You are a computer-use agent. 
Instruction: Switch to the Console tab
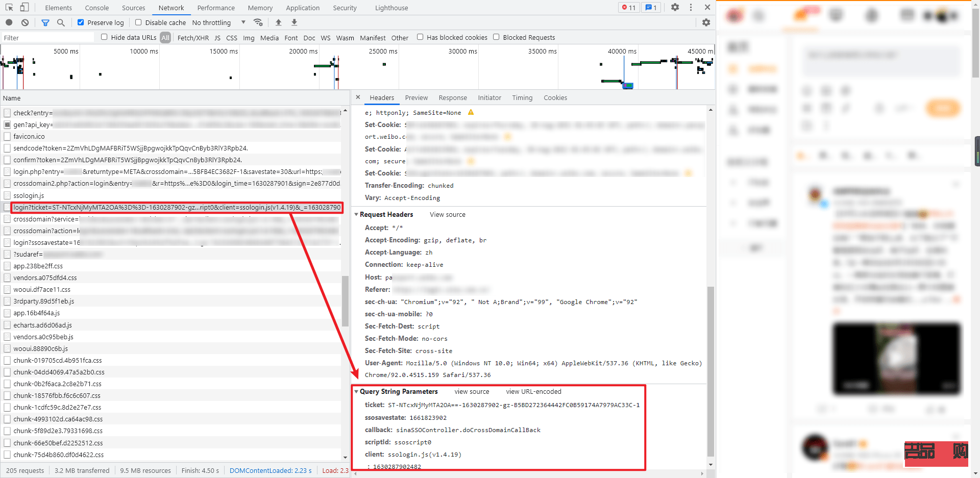click(x=96, y=8)
